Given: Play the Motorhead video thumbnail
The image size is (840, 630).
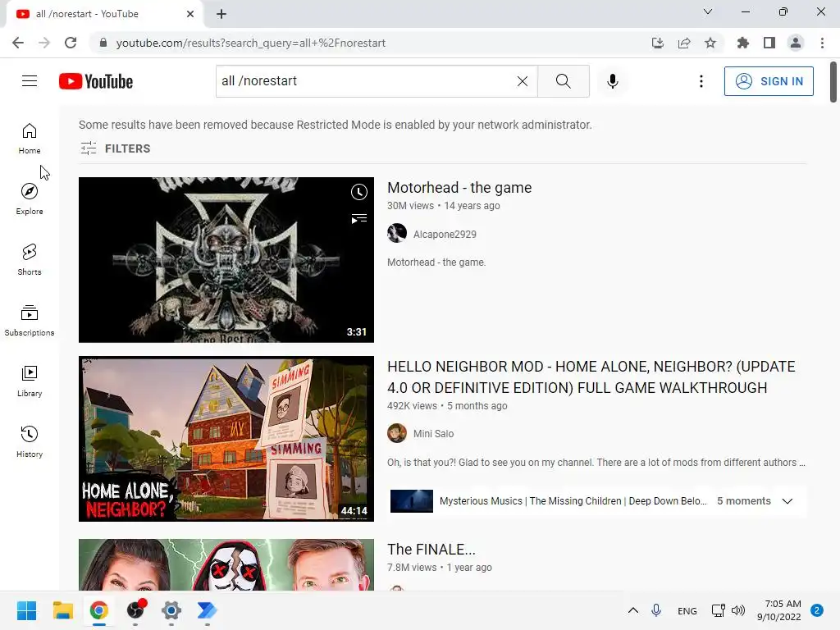Looking at the screenshot, I should 226,260.
